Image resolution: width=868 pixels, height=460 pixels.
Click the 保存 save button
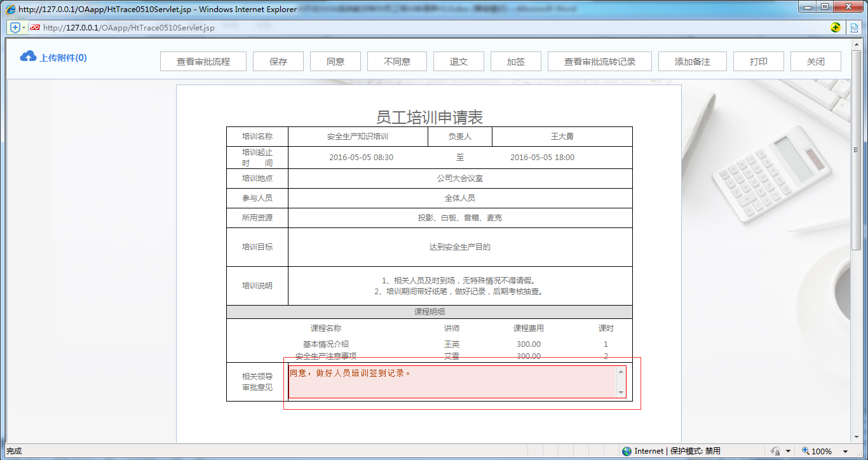click(278, 61)
